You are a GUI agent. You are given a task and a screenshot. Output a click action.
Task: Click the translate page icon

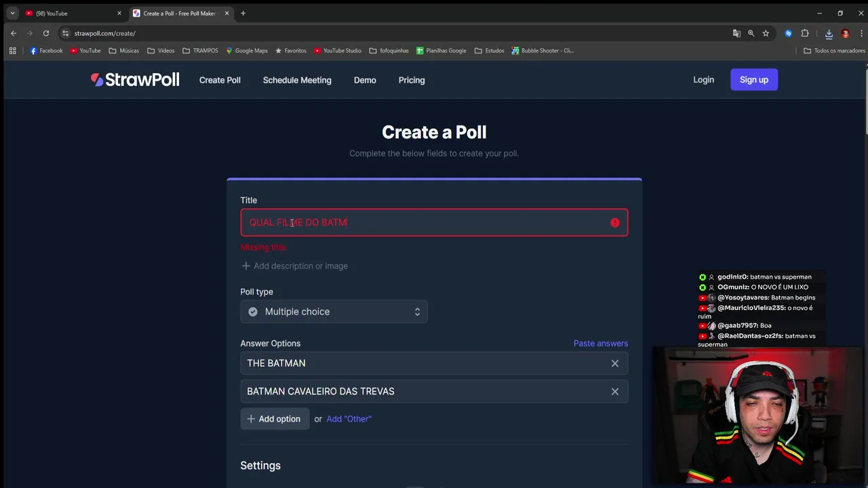tap(736, 33)
